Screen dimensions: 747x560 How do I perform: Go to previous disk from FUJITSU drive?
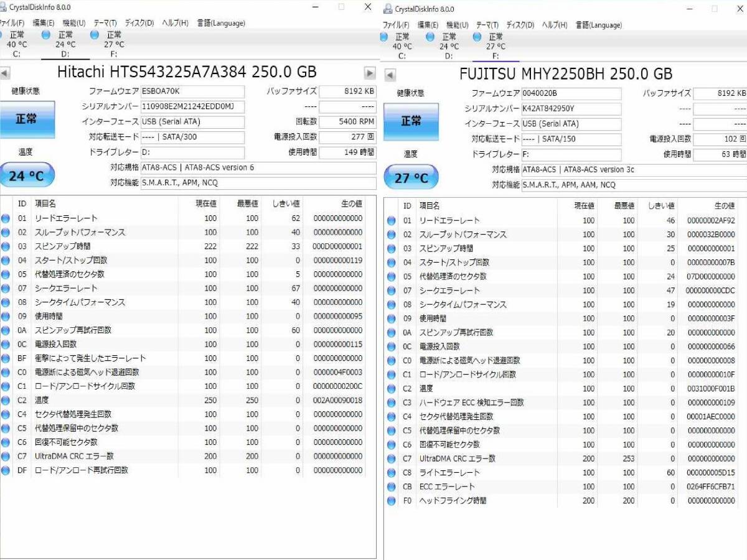click(390, 75)
